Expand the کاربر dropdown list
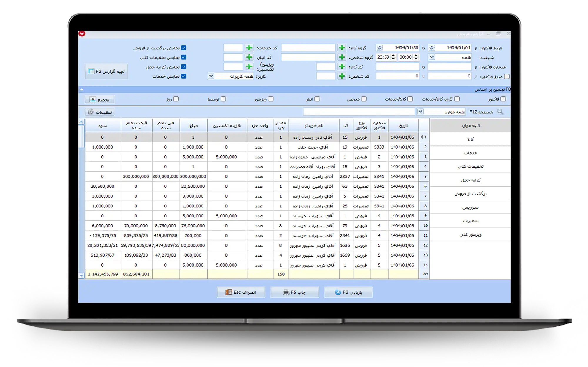 (x=211, y=76)
